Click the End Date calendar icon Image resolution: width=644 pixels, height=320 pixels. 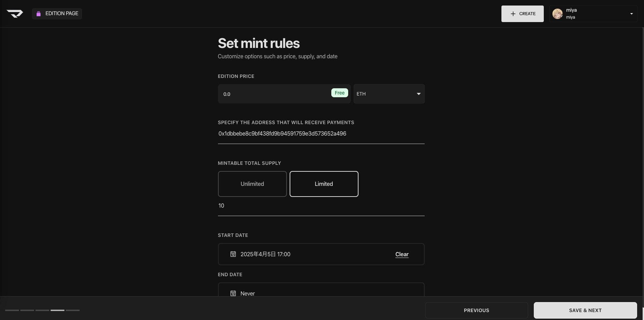click(x=233, y=293)
